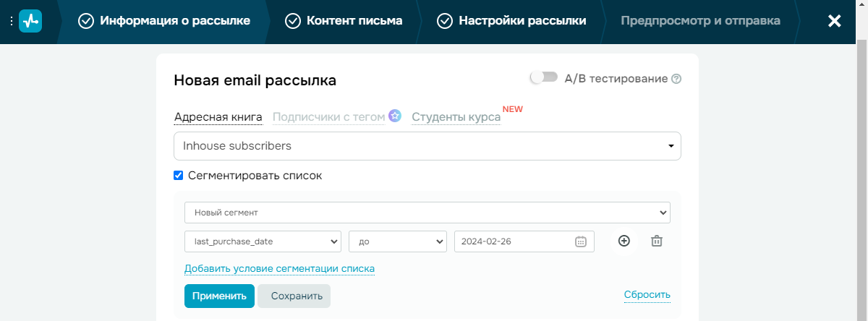Select the Студенты курса tab
The height and width of the screenshot is (321, 868).
(456, 117)
